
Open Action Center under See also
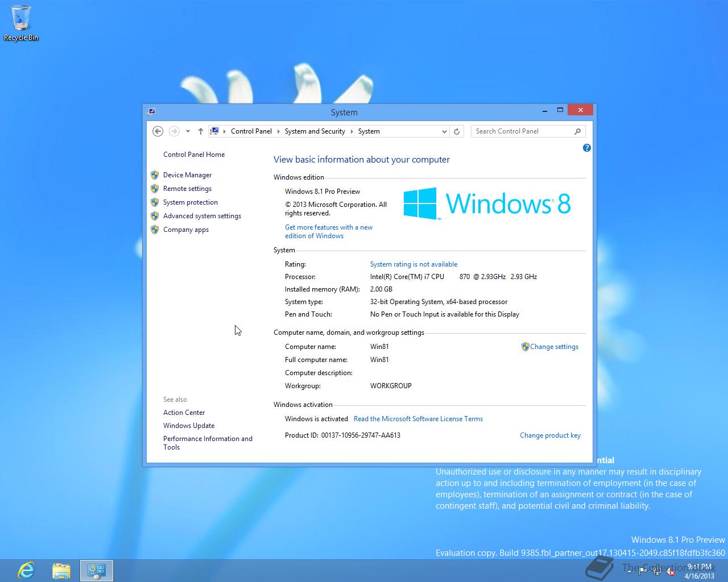tap(184, 413)
